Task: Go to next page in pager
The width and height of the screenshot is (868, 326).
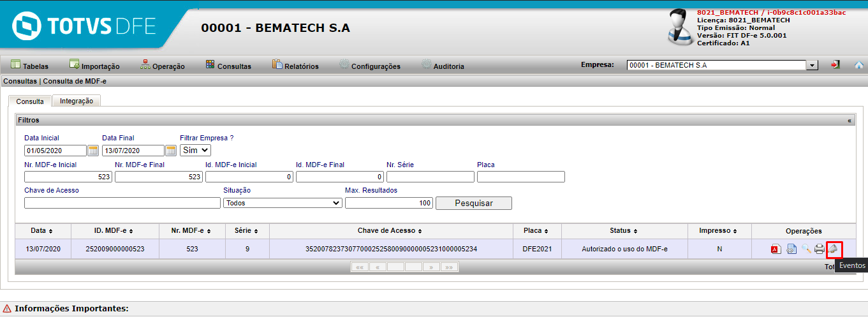Action: click(x=432, y=267)
